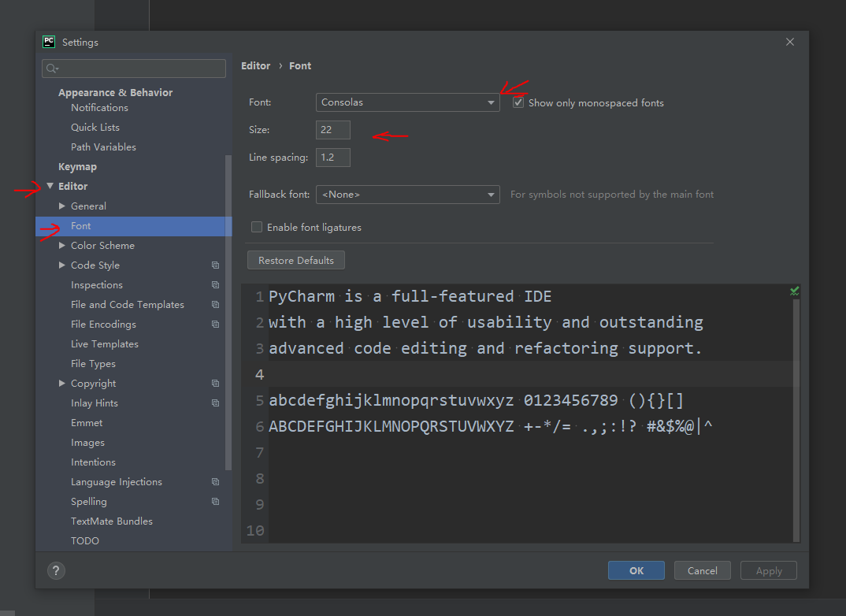Expand the Color Scheme node

(62, 246)
